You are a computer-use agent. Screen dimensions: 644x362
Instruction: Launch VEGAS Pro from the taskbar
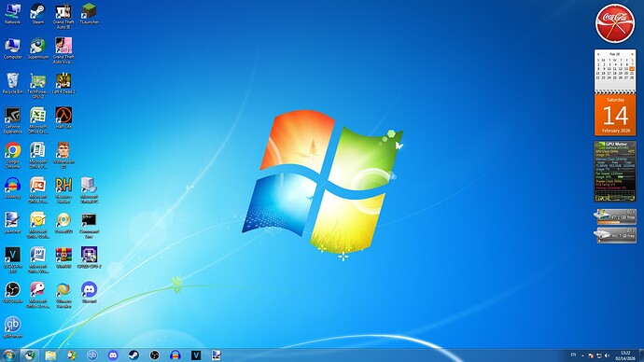[196, 355]
